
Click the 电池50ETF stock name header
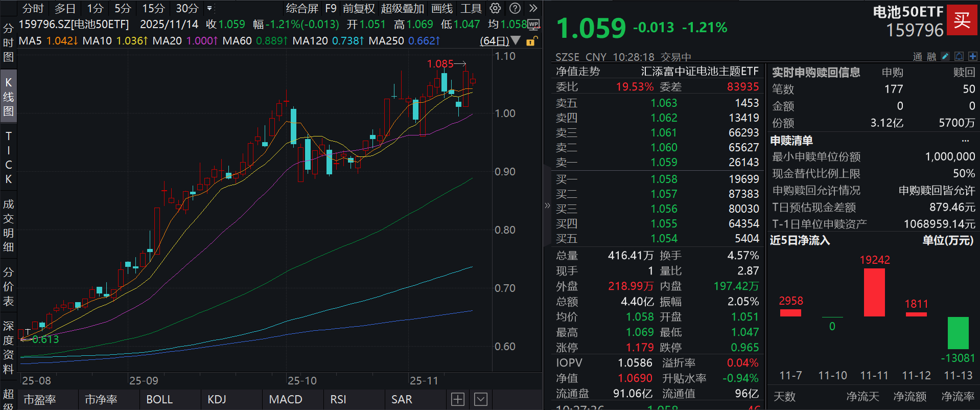908,12
